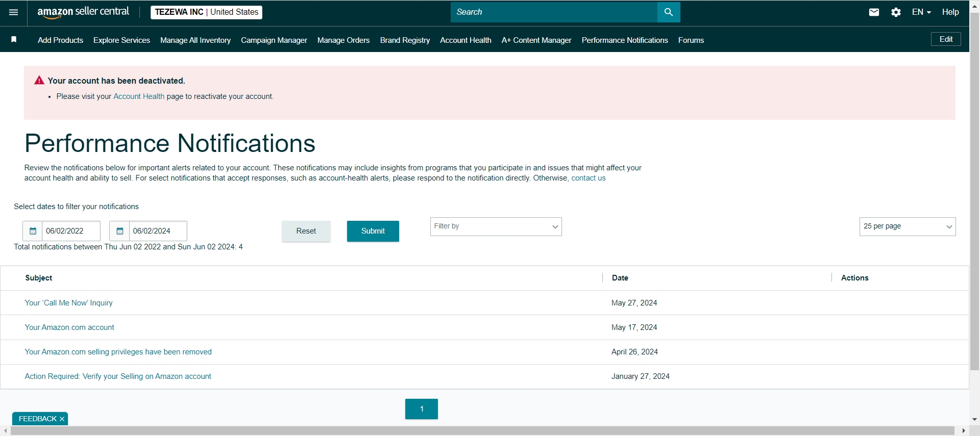
Task: Open Action Required: Verify your Selling notification
Action: coord(118,376)
